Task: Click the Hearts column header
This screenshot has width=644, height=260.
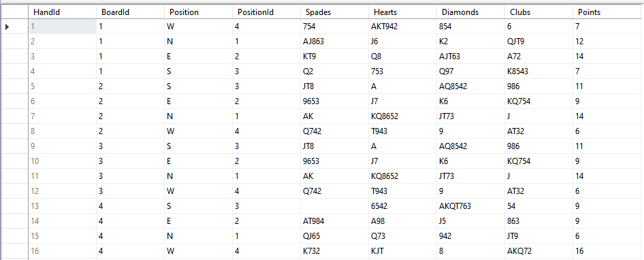Action: (x=402, y=12)
